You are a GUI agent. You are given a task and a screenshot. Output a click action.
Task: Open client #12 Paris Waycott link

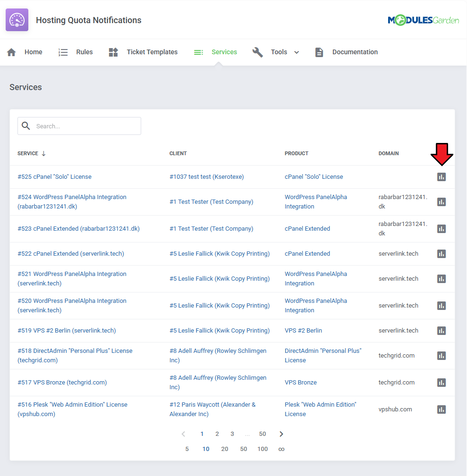(x=212, y=409)
